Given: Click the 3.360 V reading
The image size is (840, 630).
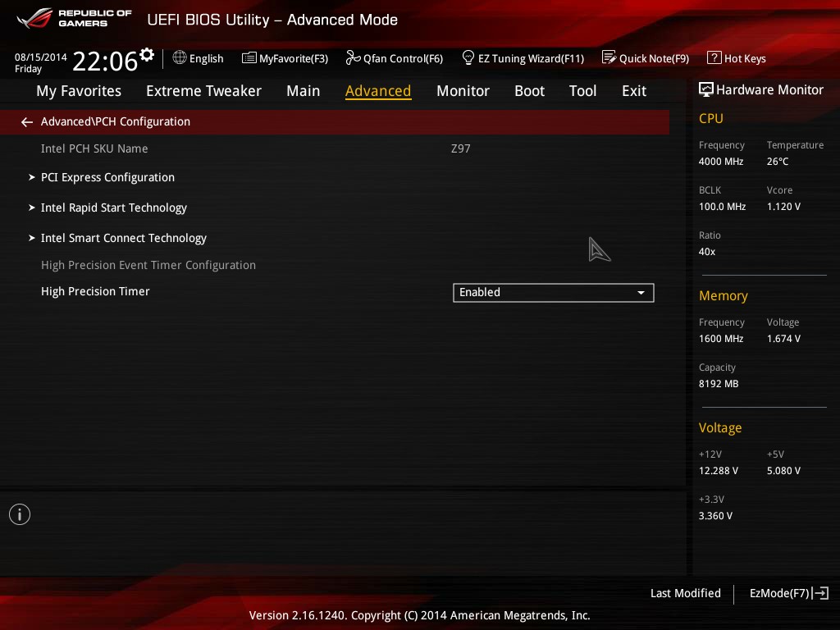Looking at the screenshot, I should tap(715, 515).
